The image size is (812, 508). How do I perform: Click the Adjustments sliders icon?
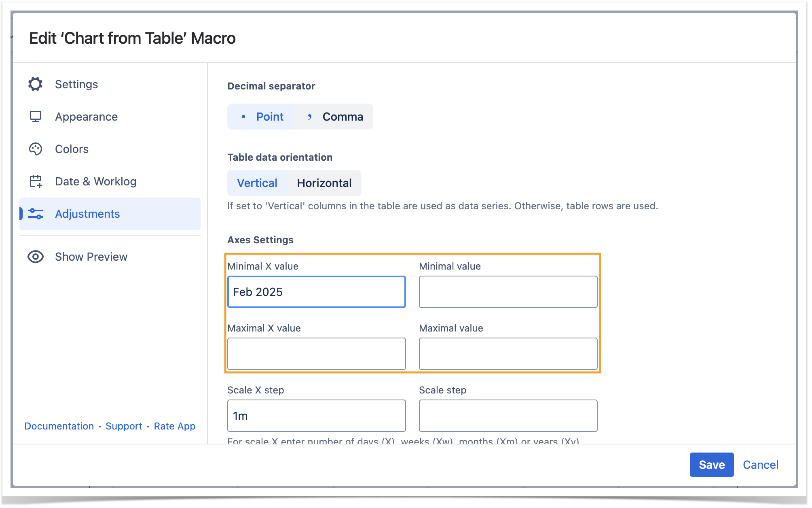click(36, 214)
